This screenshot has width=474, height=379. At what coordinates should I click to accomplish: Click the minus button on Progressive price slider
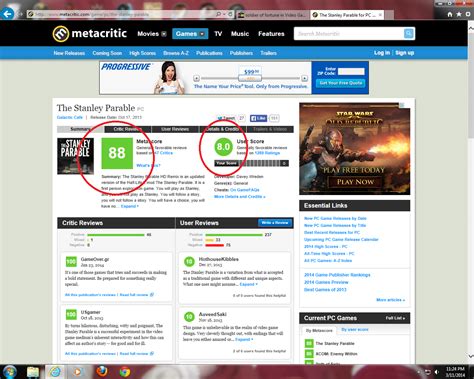pyautogui.click(x=196, y=78)
